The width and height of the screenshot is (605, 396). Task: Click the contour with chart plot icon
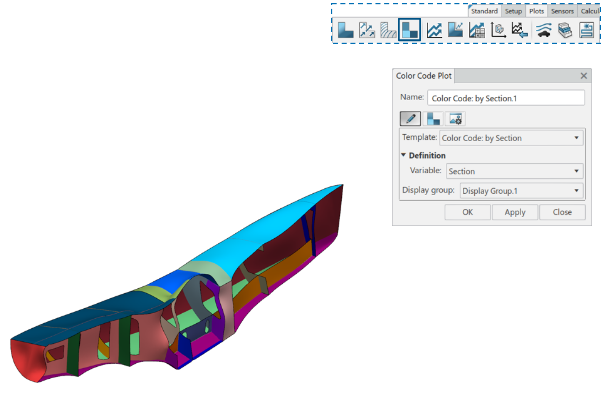455,30
